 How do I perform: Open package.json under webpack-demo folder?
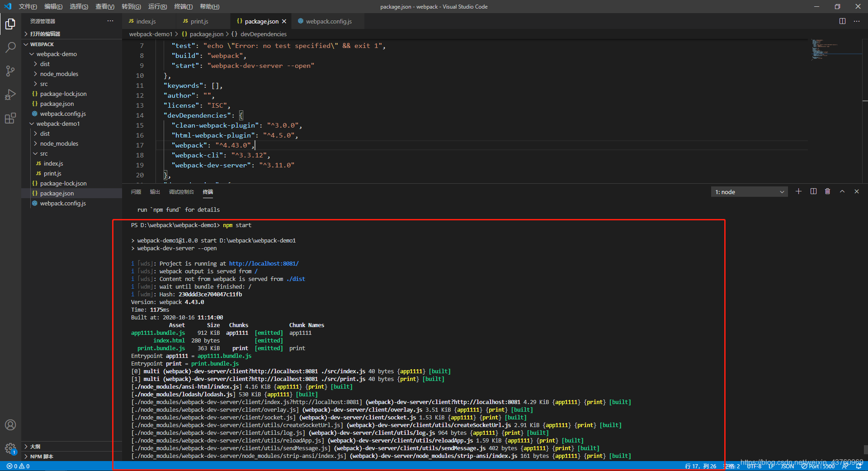click(57, 104)
